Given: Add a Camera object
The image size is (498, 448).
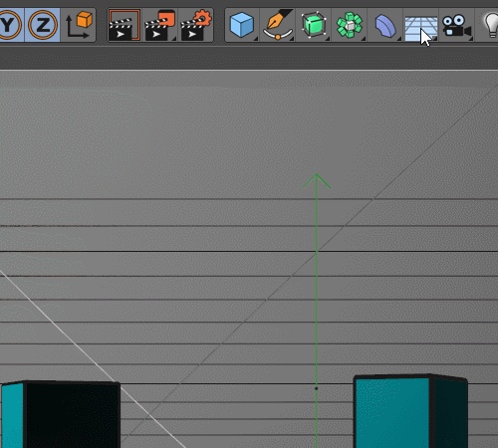Looking at the screenshot, I should (x=457, y=25).
